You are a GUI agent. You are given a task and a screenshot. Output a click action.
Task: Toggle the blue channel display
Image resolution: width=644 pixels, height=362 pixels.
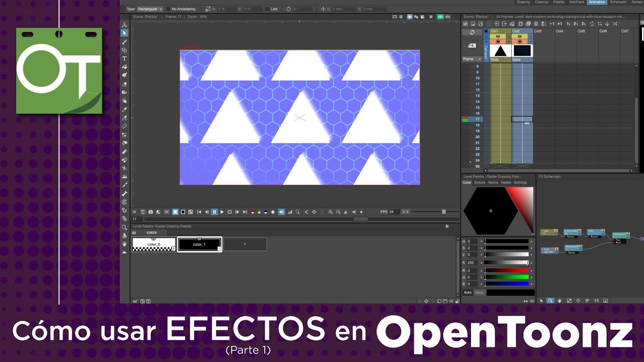pos(266,212)
